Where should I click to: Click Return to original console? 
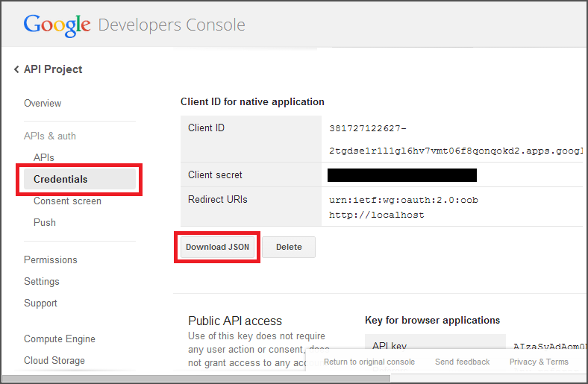point(369,362)
